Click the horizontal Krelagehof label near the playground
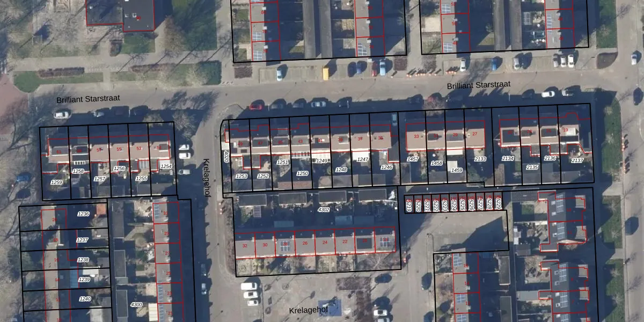Image resolution: width=644 pixels, height=322 pixels. (x=308, y=311)
